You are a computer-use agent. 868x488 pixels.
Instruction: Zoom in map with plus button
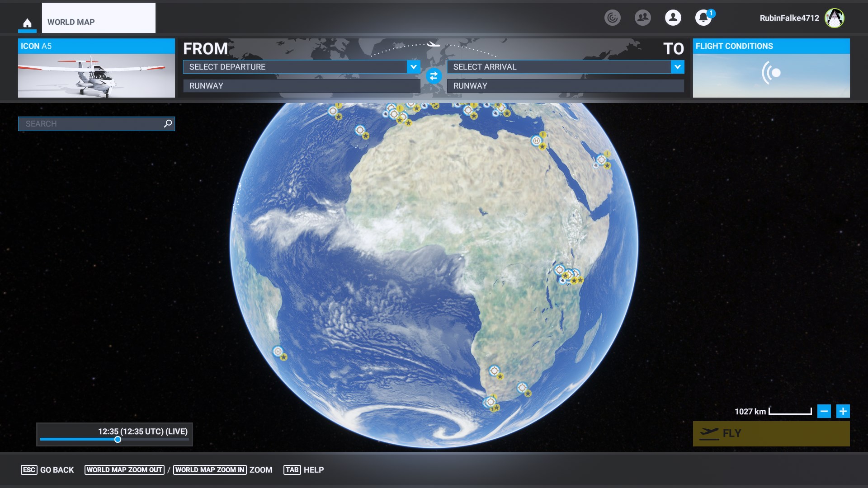pos(843,411)
